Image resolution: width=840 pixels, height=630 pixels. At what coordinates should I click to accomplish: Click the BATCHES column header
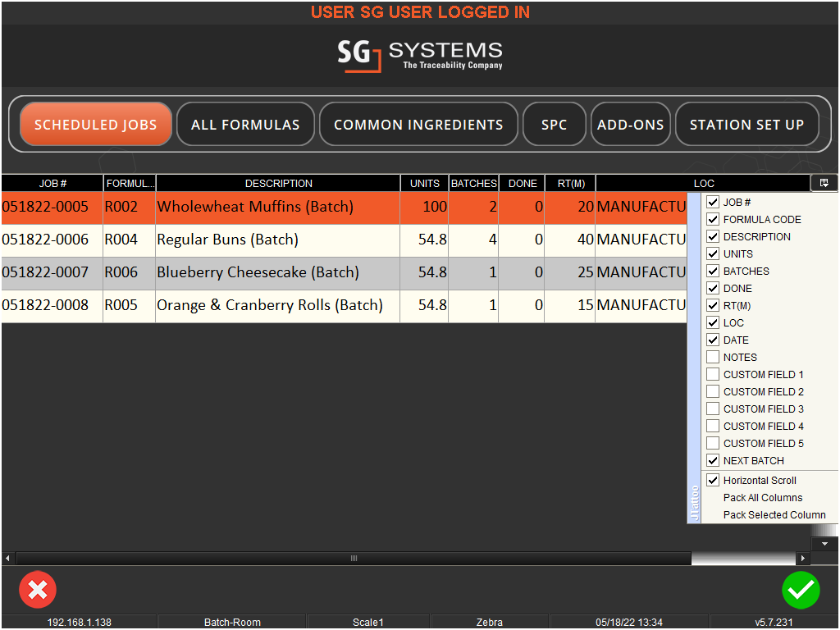tap(473, 183)
